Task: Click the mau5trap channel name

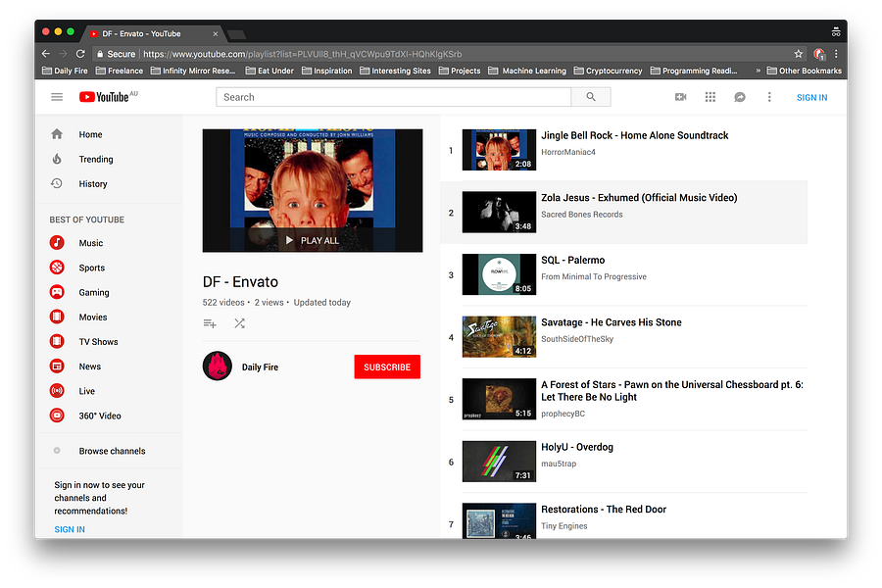Action: [x=559, y=464]
